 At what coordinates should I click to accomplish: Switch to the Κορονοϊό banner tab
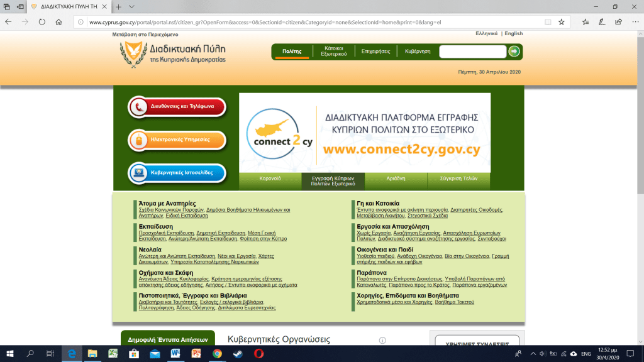(x=270, y=178)
